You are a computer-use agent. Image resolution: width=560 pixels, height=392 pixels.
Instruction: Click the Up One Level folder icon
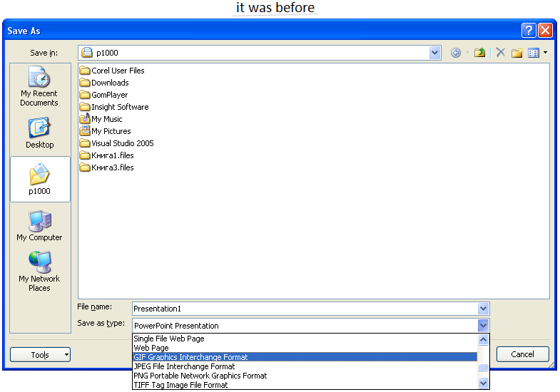[480, 53]
